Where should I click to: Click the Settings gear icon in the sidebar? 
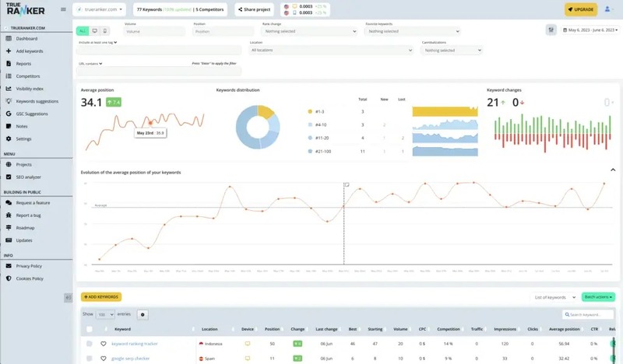[9, 138]
